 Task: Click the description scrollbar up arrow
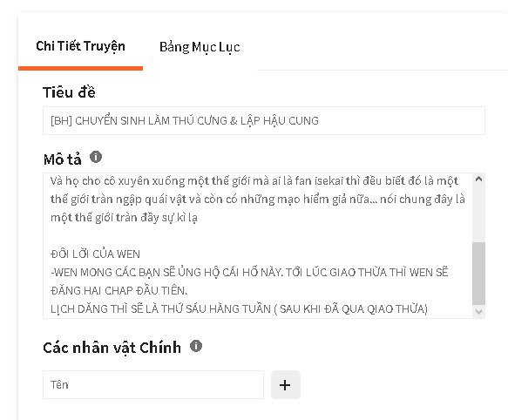[478, 180]
